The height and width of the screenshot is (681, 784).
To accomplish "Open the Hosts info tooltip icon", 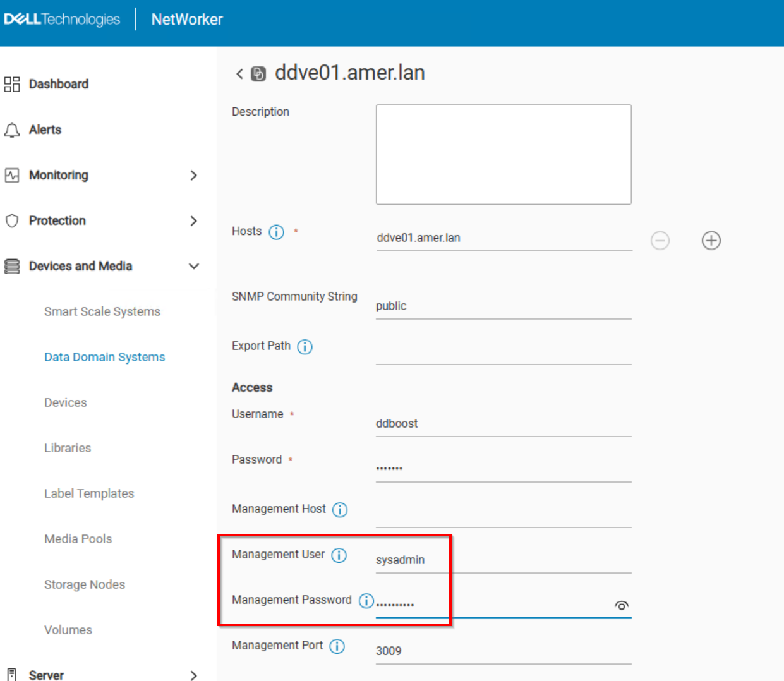I will coord(276,232).
